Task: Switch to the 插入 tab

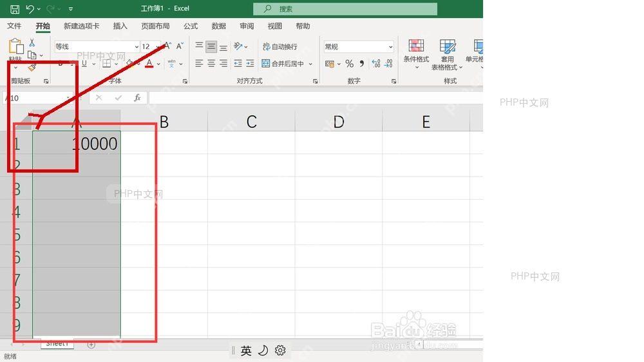Action: coord(120,26)
